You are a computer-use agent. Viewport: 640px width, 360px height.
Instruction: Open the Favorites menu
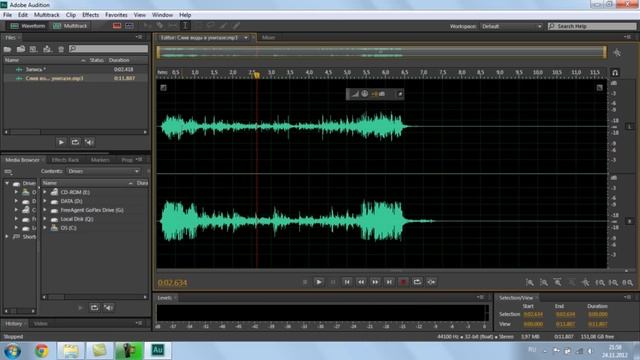coord(116,15)
